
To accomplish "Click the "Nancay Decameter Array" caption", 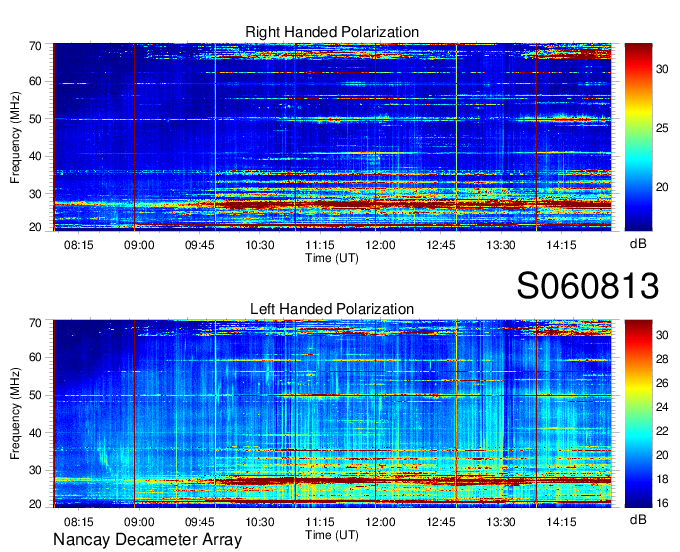I will tap(147, 540).
